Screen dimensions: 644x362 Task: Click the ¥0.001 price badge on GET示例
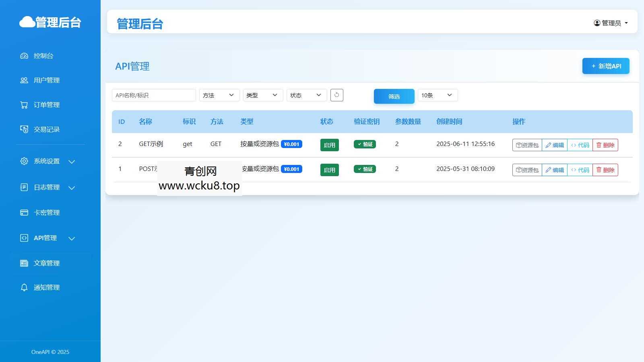click(291, 144)
